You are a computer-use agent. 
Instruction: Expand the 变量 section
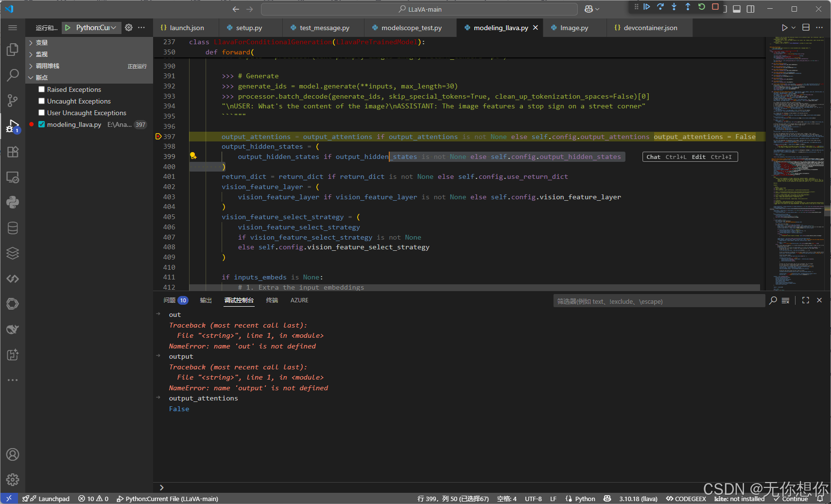coord(89,43)
